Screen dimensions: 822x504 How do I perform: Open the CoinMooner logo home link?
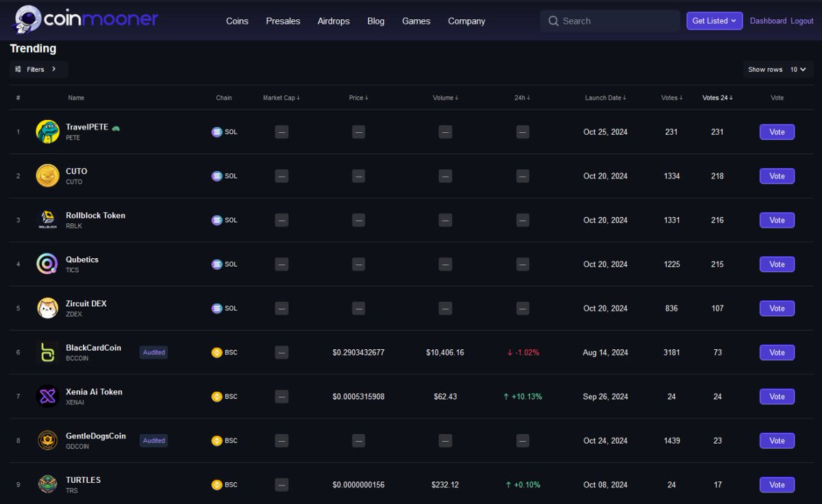click(x=86, y=19)
